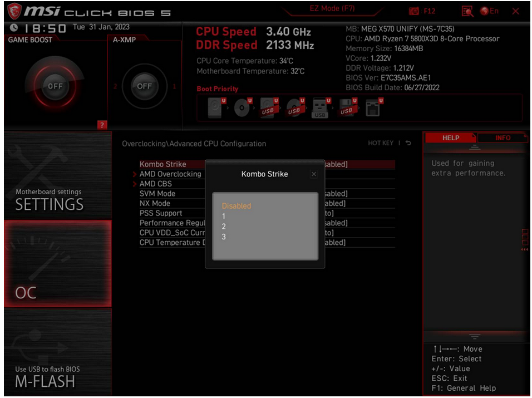
Task: Select network boot device icon
Action: [x=374, y=107]
